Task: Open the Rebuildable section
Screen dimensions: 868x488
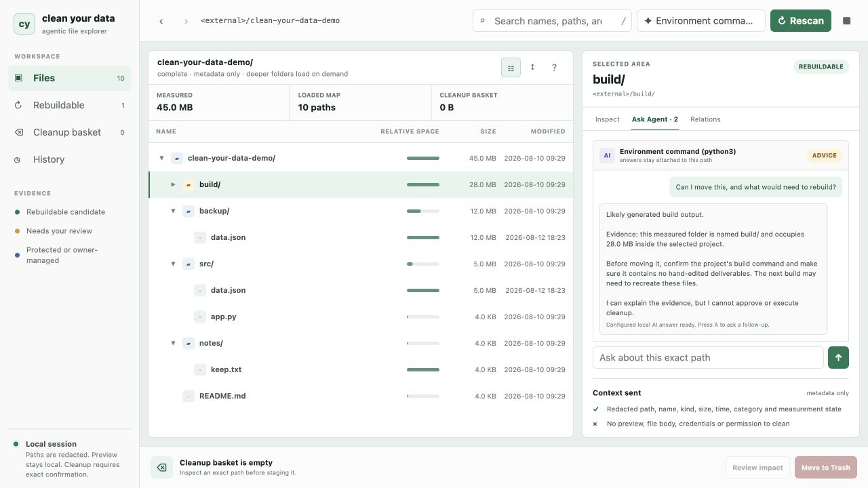Action: coord(69,105)
